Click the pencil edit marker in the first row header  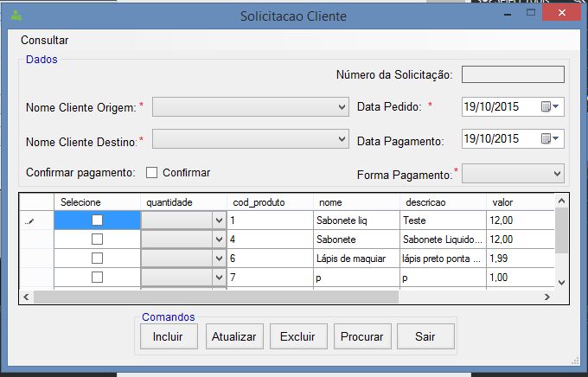pos(29,221)
